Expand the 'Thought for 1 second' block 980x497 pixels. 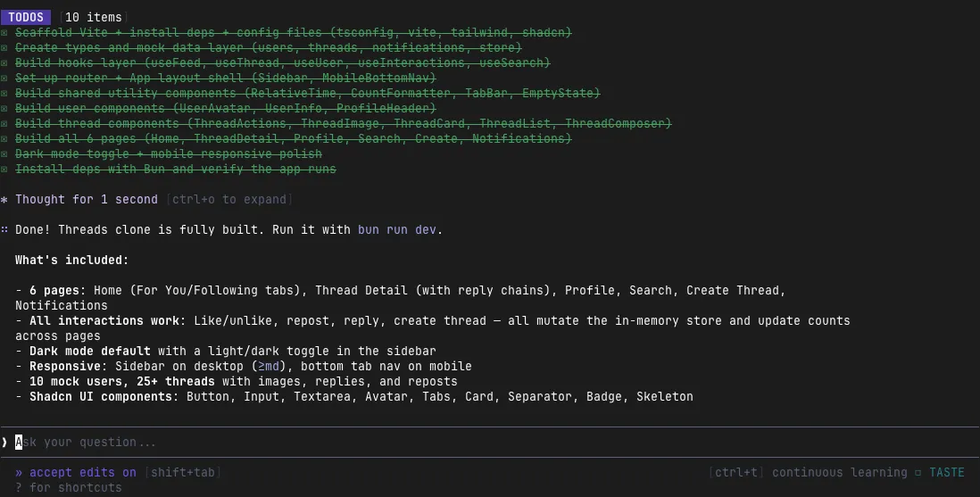87,200
